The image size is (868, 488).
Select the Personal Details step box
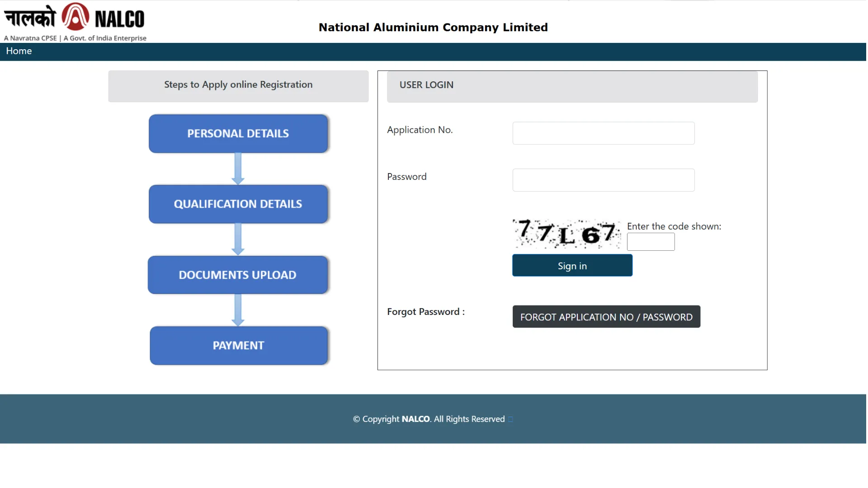tap(238, 134)
